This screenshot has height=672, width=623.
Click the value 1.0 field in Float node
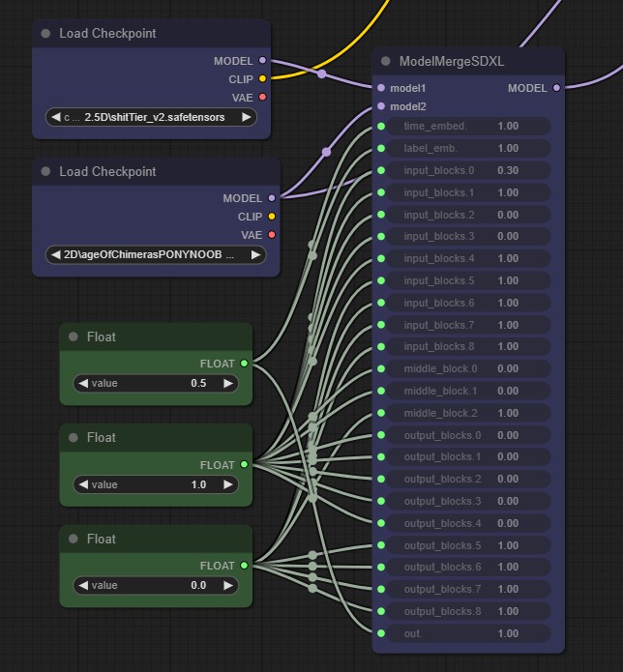[156, 484]
